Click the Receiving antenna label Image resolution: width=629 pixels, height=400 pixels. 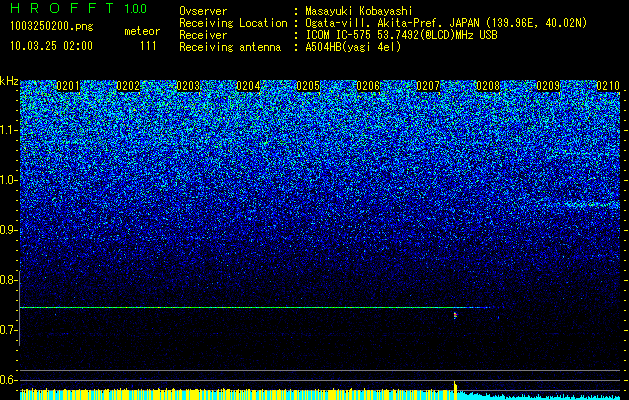point(230,47)
